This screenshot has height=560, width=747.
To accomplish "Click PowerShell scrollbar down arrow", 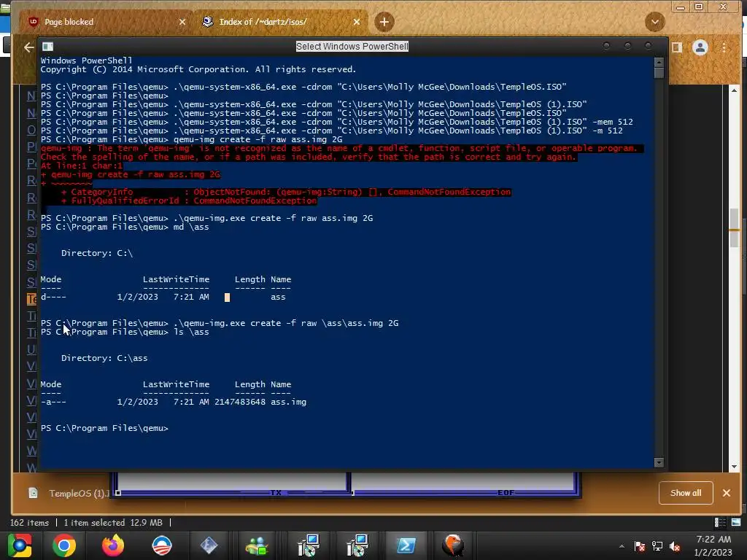I will click(659, 462).
